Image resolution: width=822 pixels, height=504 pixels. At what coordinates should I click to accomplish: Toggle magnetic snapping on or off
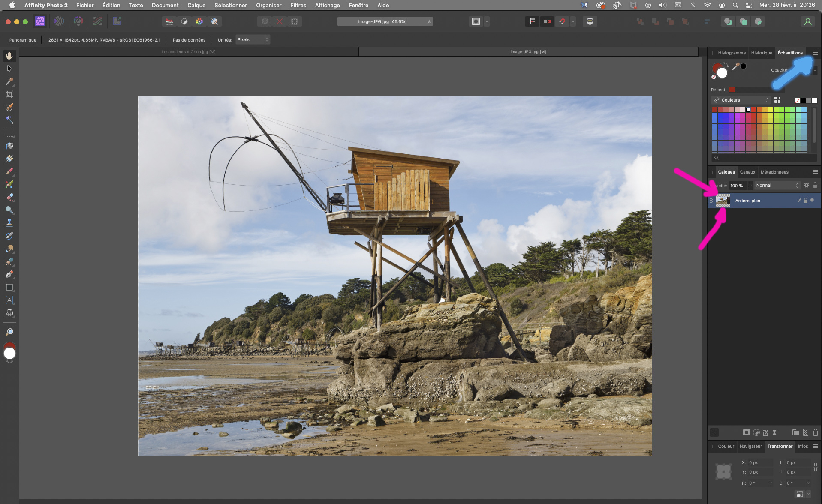562,21
